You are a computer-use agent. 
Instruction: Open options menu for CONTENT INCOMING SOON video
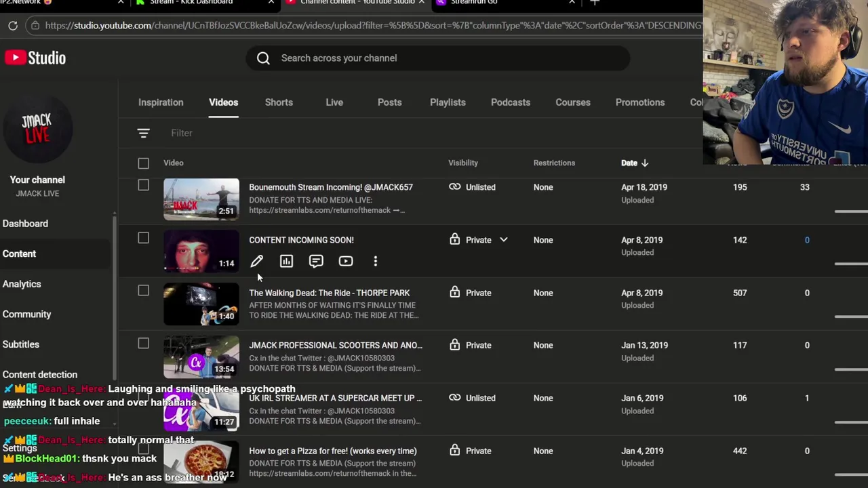pos(375,261)
